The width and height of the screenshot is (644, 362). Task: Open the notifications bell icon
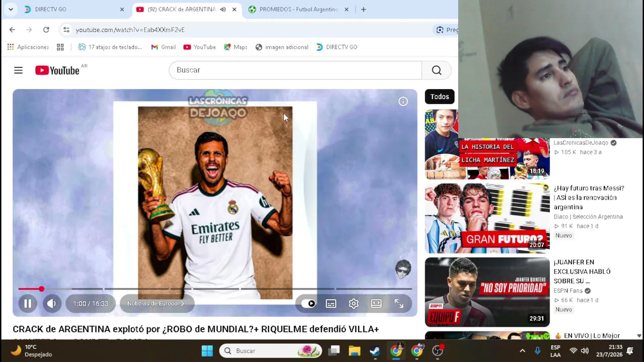(630, 351)
